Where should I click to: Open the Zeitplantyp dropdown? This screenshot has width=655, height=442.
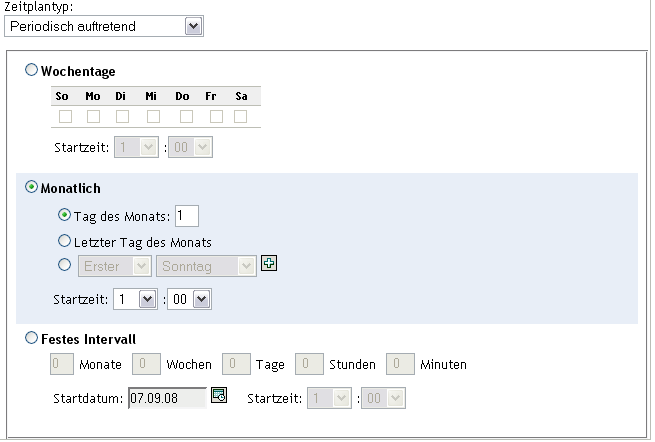point(104,26)
